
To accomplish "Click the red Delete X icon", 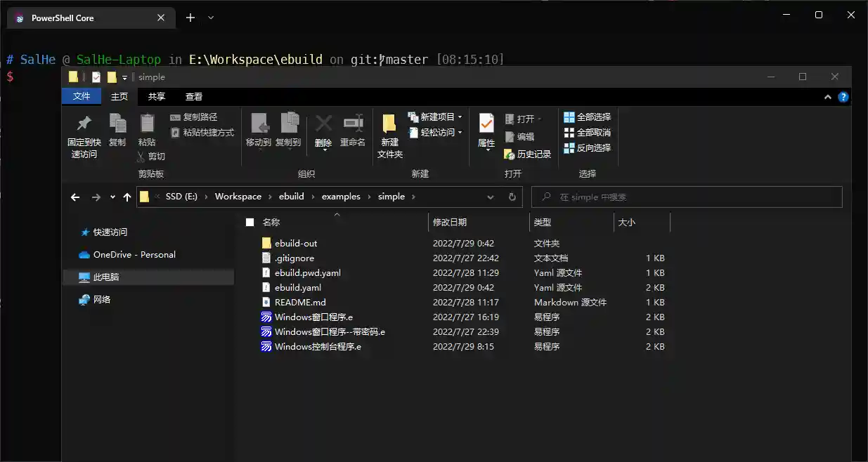I will point(323,124).
